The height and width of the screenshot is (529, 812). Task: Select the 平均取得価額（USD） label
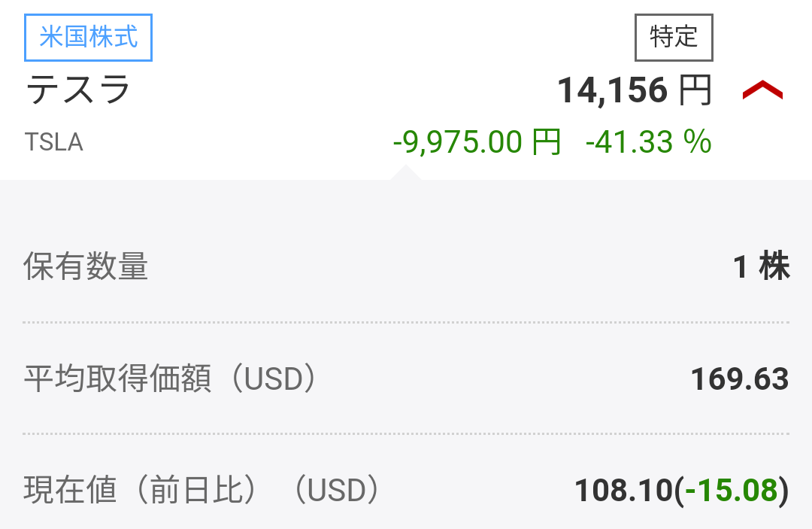click(x=171, y=379)
